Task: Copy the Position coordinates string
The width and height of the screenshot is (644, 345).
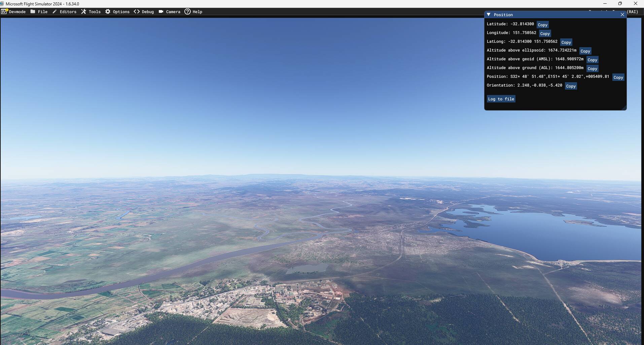Action: click(x=618, y=77)
